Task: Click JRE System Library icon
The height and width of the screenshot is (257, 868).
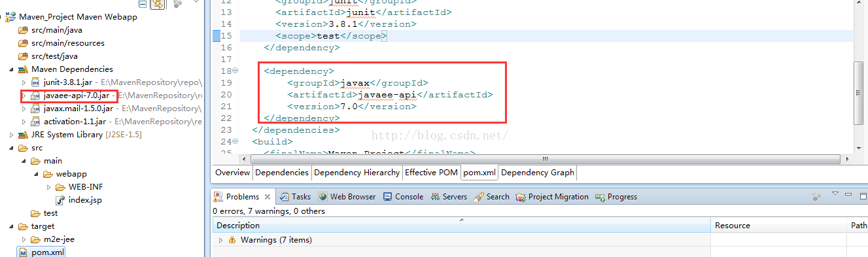Action: coord(23,135)
